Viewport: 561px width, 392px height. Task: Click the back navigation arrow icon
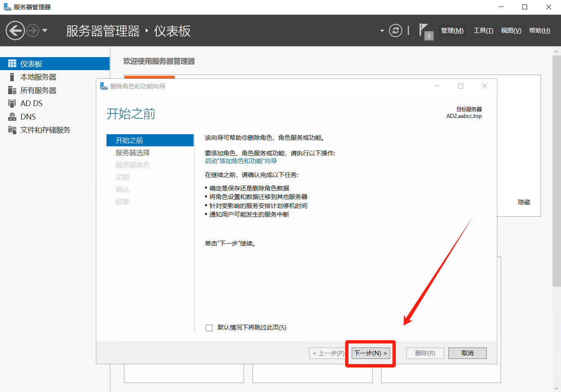pyautogui.click(x=15, y=31)
